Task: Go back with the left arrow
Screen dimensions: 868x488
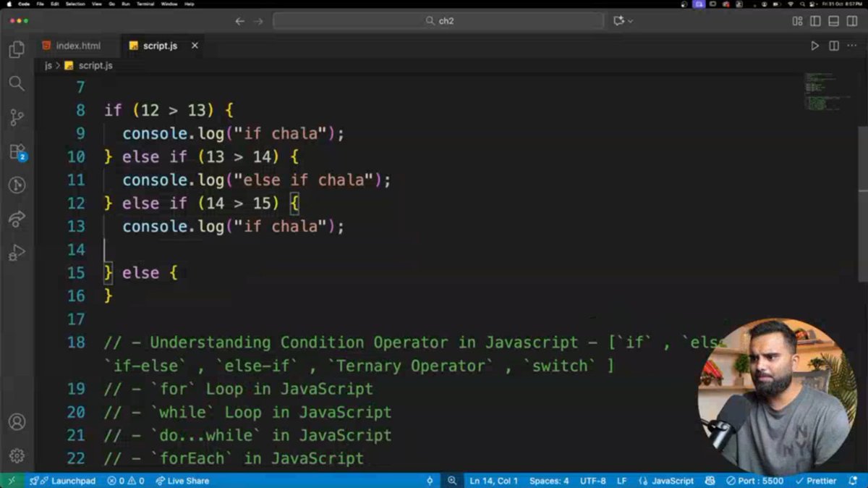Action: (240, 21)
